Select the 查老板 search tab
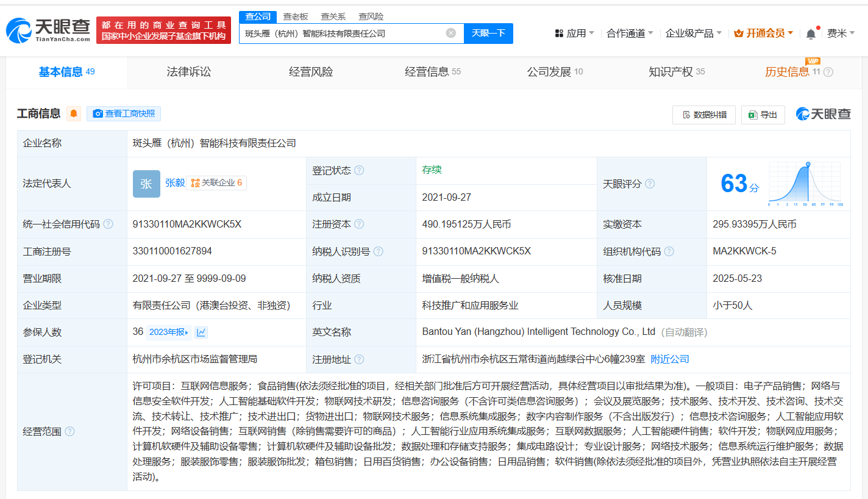Viewport: 868px width, 499px height. pyautogui.click(x=296, y=16)
